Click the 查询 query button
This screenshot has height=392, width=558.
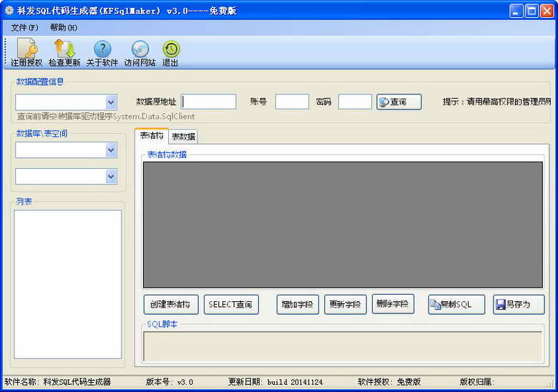399,102
